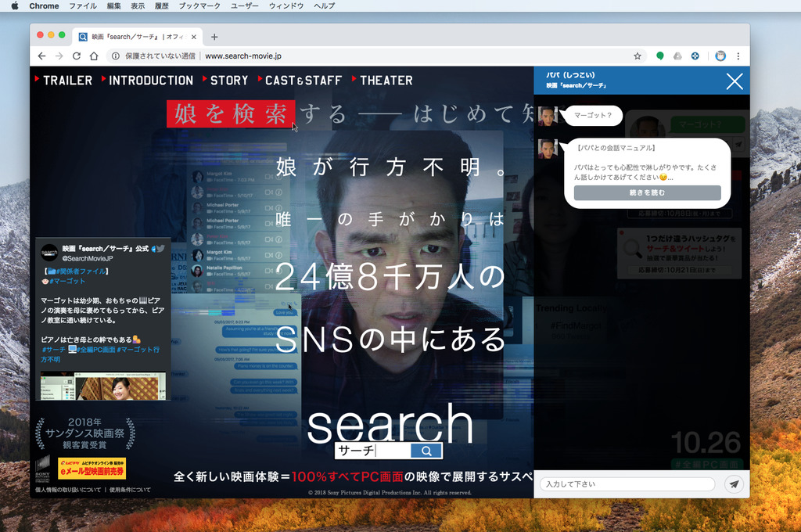Click the 続きを読む button in chat
The width and height of the screenshot is (801, 532).
pyautogui.click(x=647, y=192)
